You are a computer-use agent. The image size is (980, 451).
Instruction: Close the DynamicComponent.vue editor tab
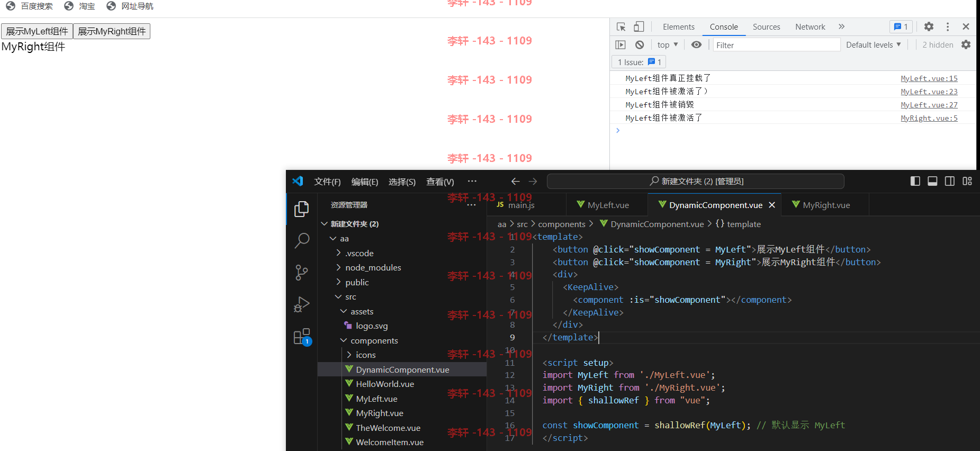click(x=772, y=205)
